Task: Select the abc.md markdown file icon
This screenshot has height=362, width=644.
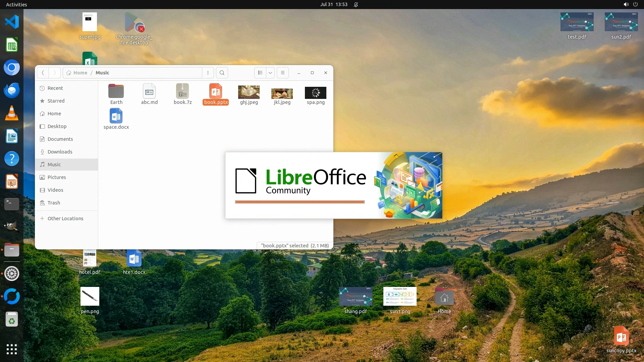Action: (149, 91)
